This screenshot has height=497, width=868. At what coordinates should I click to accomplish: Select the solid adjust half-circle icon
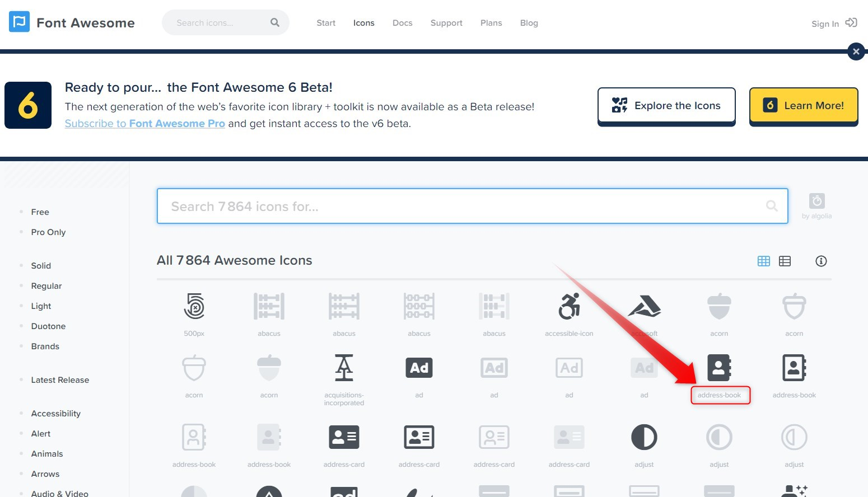tap(644, 437)
